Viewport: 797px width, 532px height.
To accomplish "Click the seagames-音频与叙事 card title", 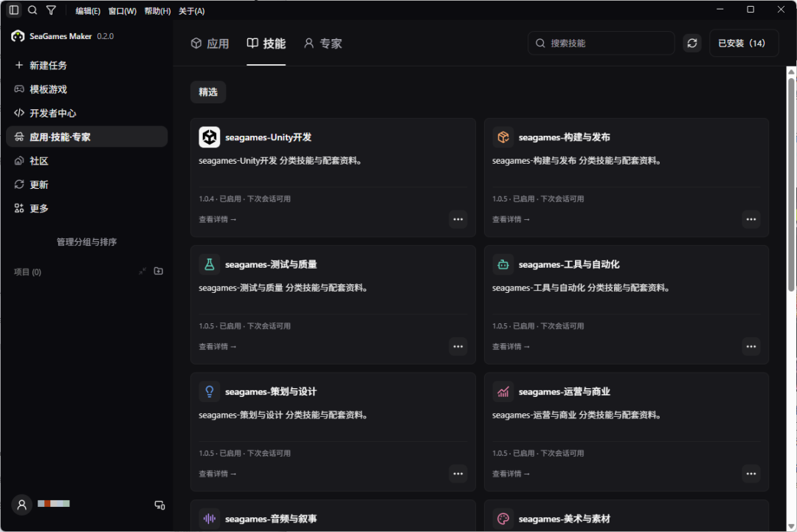I will pyautogui.click(x=271, y=519).
